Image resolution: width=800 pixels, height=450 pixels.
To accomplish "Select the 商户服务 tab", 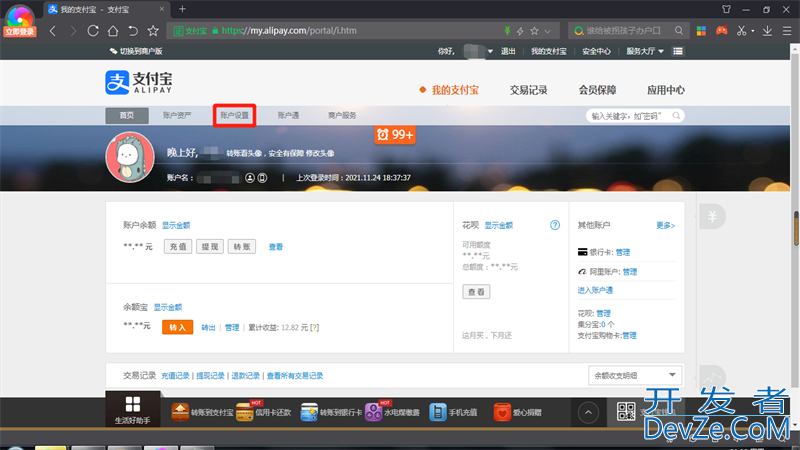I will (342, 115).
